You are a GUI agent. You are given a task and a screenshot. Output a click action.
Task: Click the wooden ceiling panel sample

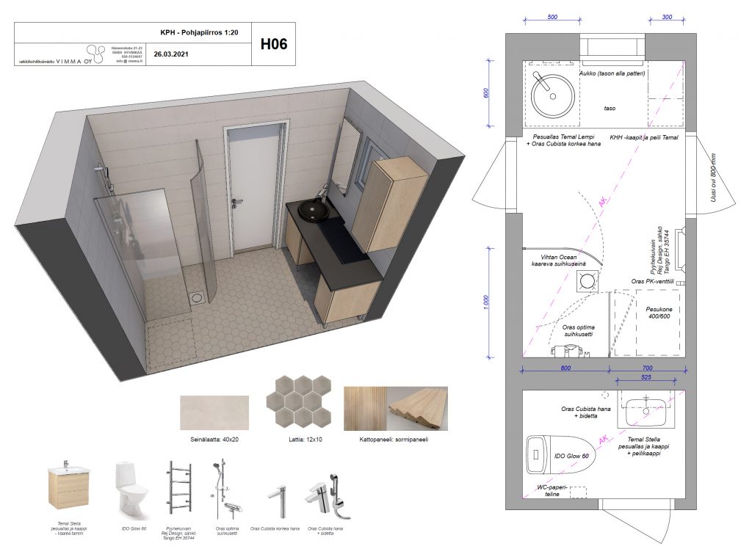coord(395,408)
